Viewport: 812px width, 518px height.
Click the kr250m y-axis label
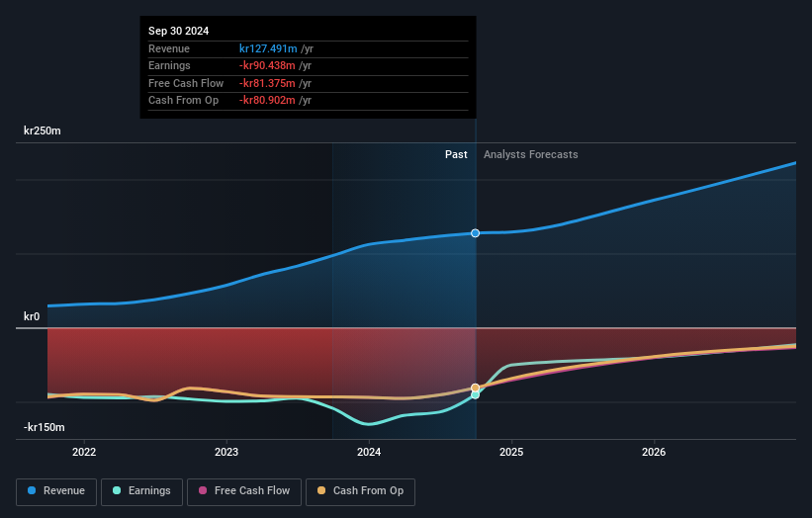[42, 130]
